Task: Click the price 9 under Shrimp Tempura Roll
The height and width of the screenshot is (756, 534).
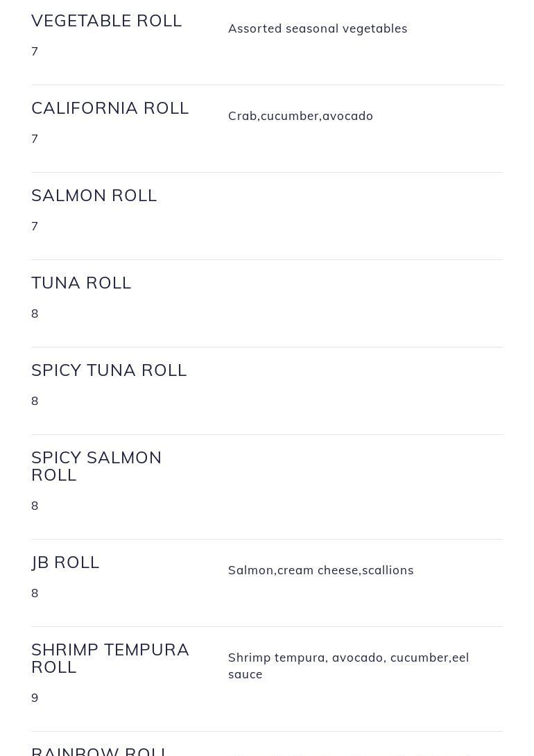Action: 35,698
